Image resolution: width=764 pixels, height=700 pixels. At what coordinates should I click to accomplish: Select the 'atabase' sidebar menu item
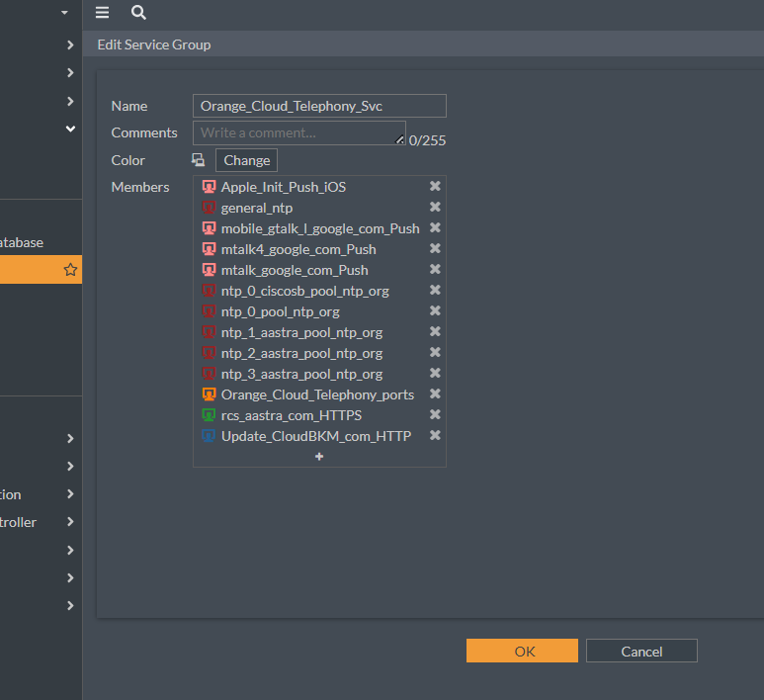pos(22,242)
